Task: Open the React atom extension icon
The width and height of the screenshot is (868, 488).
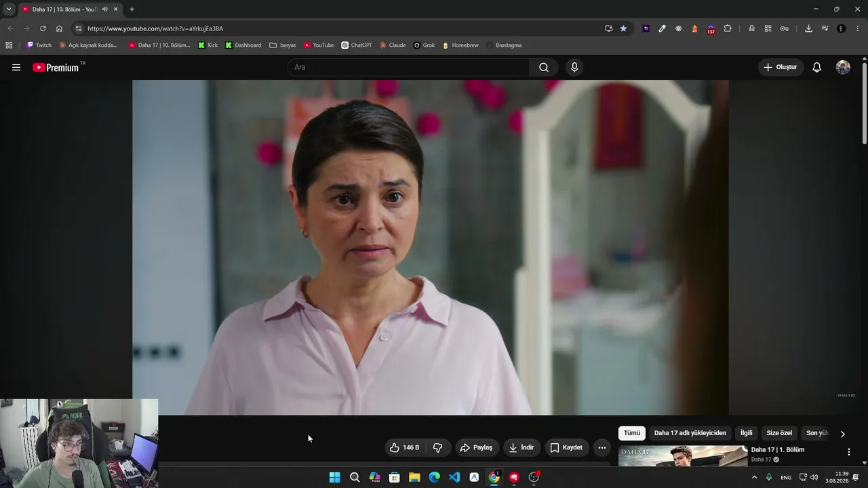Action: (678, 28)
